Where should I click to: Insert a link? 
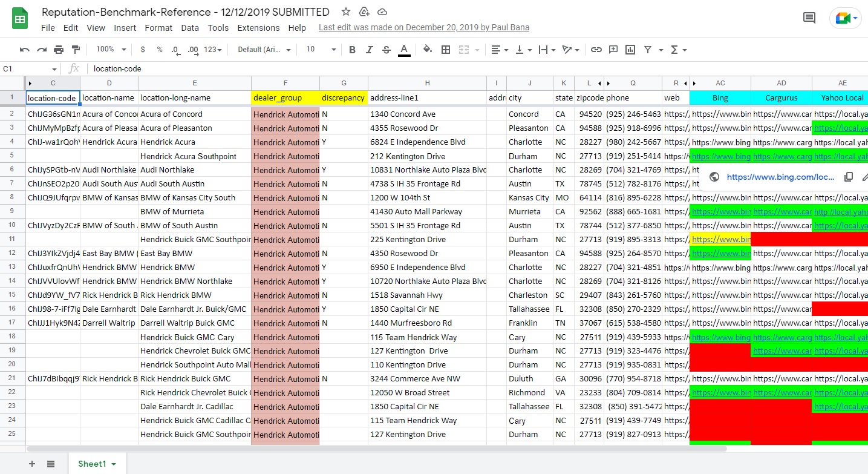coord(596,50)
